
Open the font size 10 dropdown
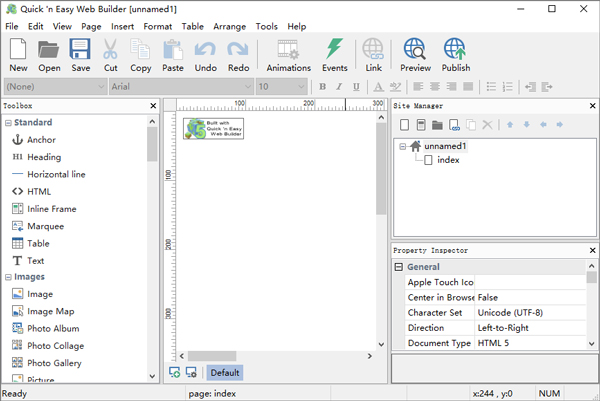[282, 86]
